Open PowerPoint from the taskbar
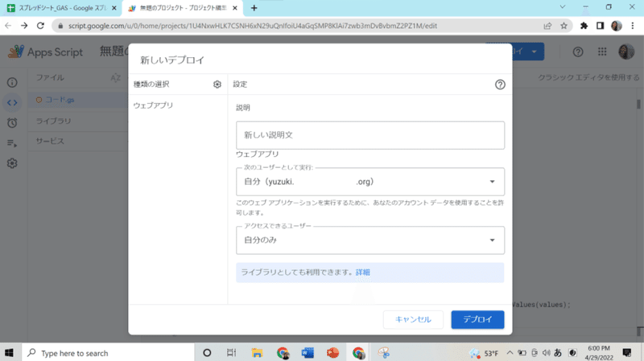Viewport: 644px width, 361px height. click(x=332, y=353)
